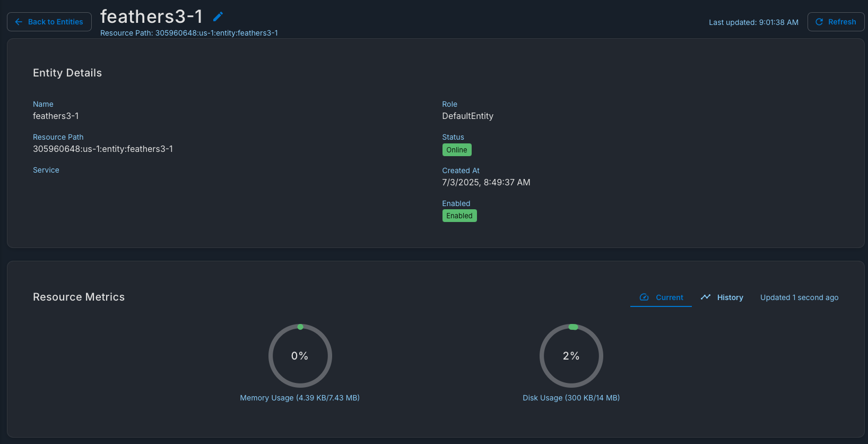Click the Updated 1 second ago text

(799, 297)
